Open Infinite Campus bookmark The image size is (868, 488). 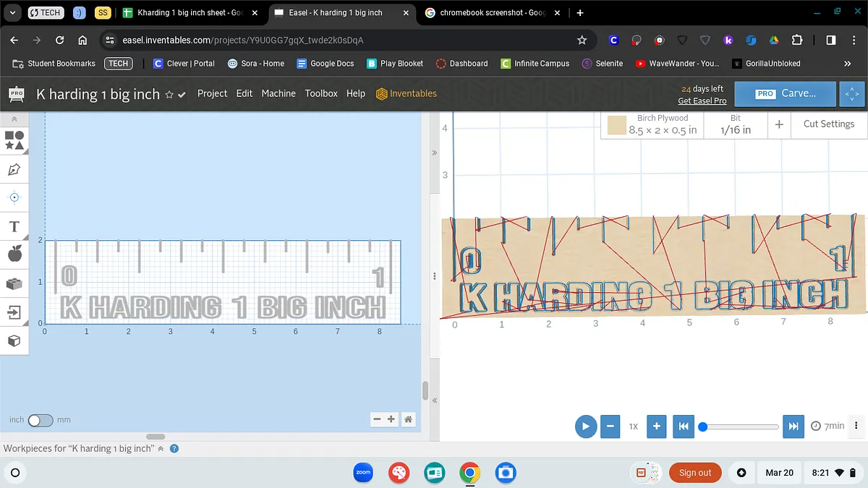click(535, 64)
